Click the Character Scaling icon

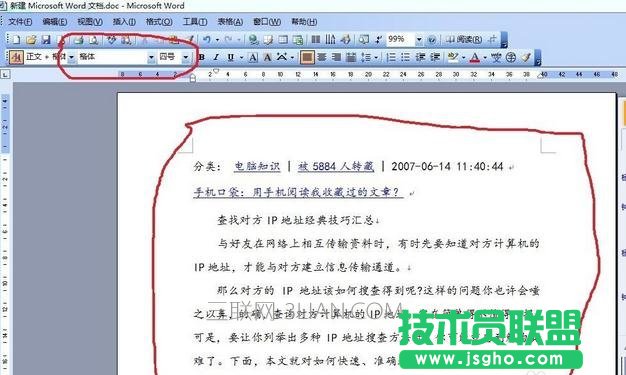coord(282,57)
